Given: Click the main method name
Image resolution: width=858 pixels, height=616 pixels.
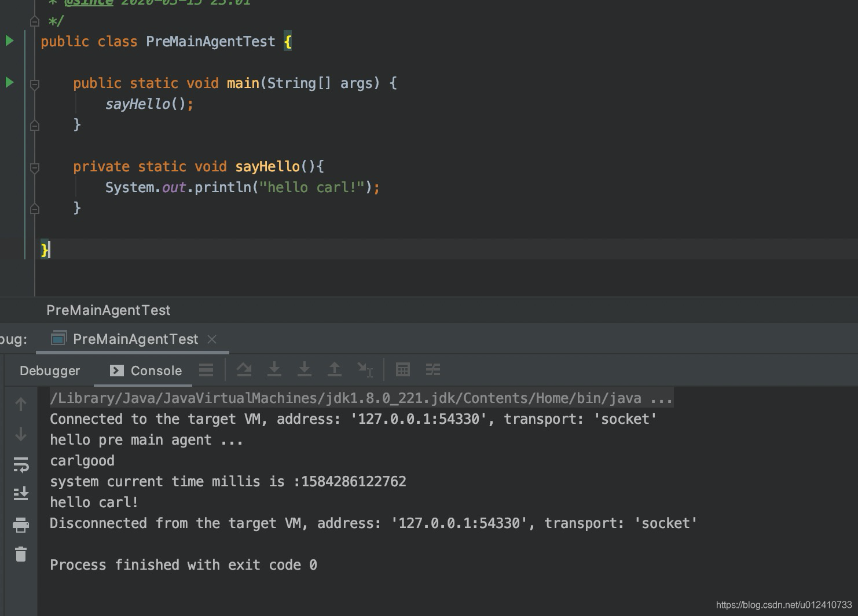Looking at the screenshot, I should [x=243, y=83].
